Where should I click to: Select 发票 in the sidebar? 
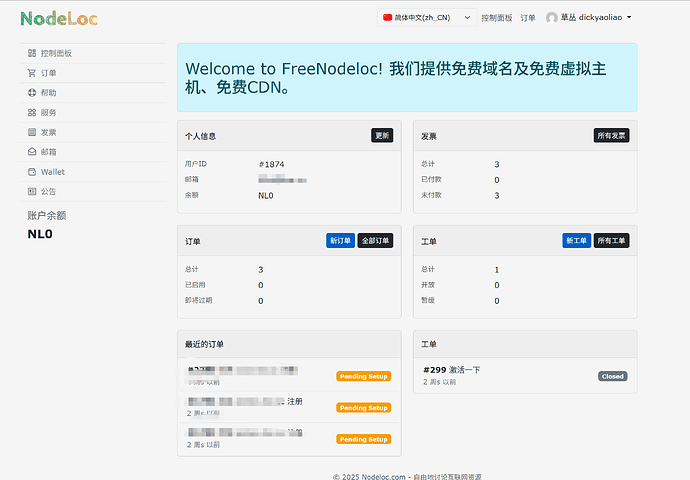coord(92,132)
